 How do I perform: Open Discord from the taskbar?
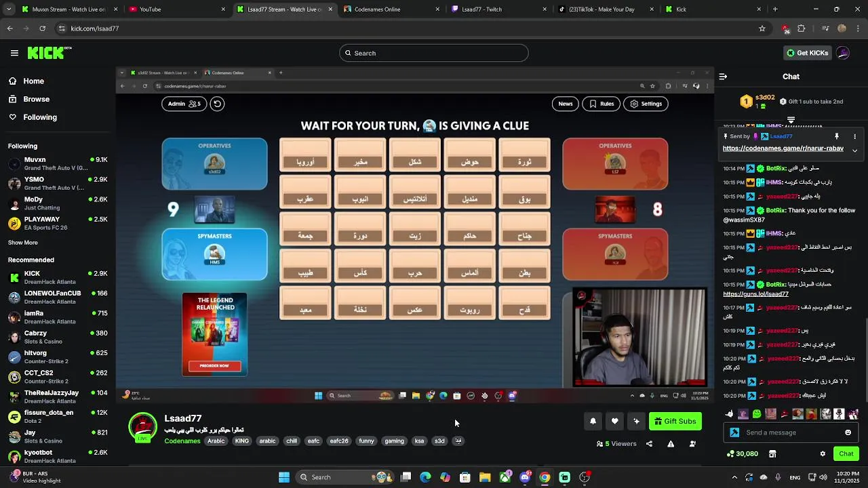tap(525, 477)
